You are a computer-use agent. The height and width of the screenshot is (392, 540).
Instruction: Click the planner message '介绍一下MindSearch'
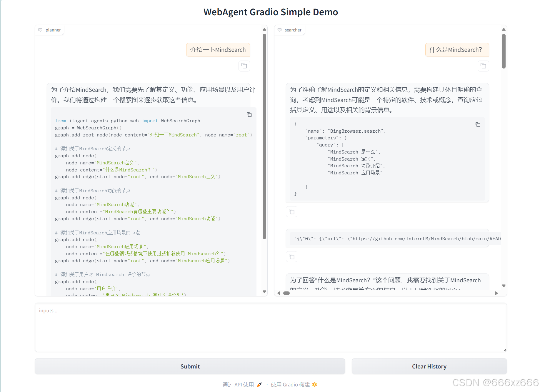click(218, 50)
